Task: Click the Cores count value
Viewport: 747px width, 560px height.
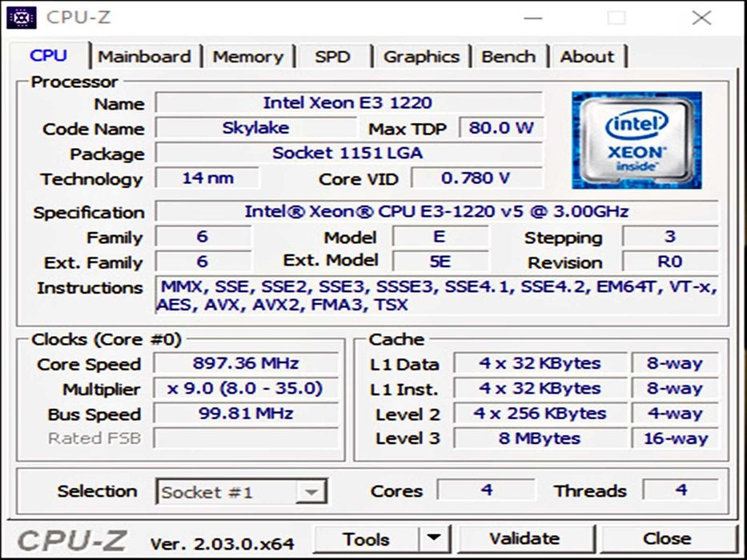Action: (x=486, y=490)
